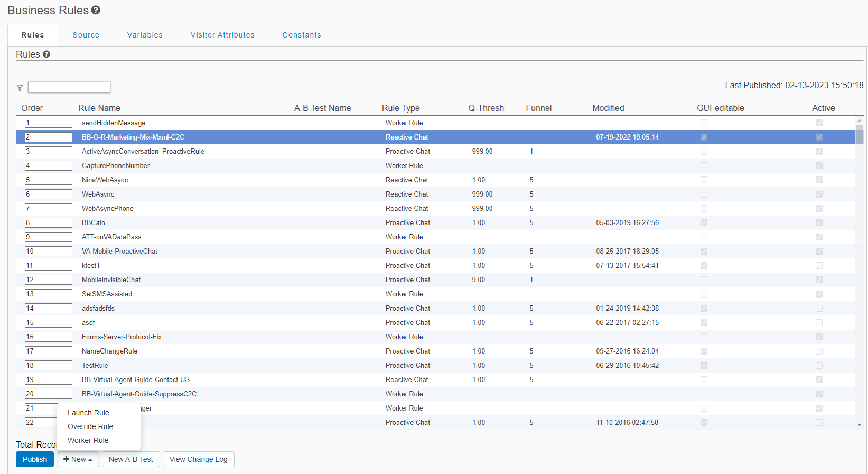Choose Override Rule from the New menu

pyautogui.click(x=90, y=426)
